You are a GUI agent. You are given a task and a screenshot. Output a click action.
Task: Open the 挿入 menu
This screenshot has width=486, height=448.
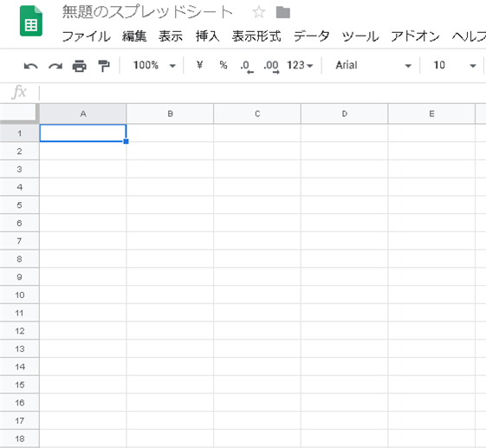[x=207, y=36]
